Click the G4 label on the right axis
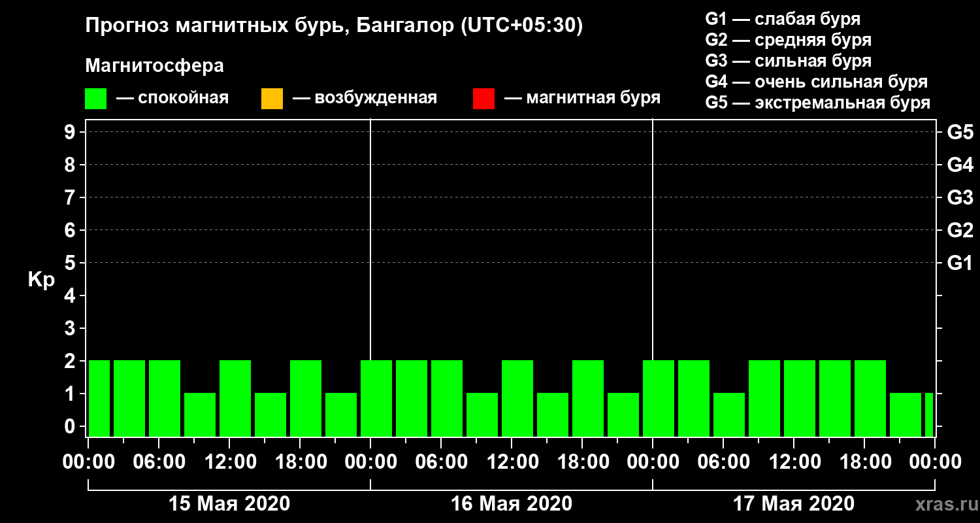 pos(960,165)
